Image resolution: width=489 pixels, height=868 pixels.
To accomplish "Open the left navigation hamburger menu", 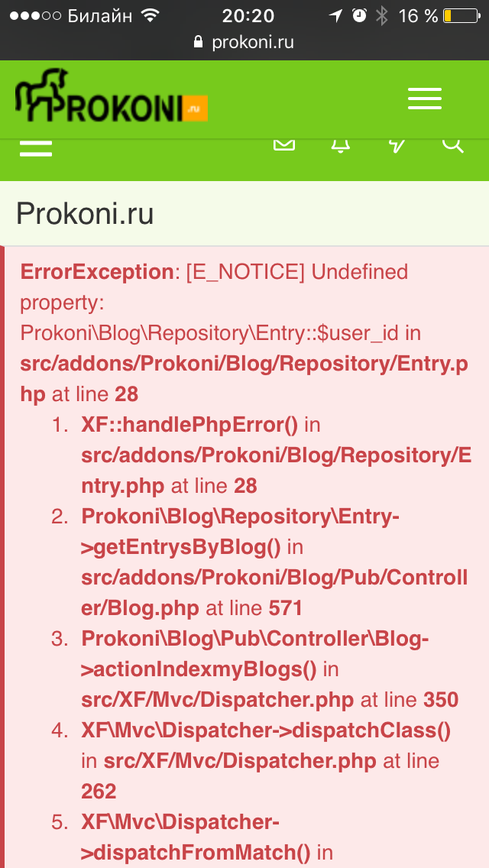I will click(x=36, y=148).
